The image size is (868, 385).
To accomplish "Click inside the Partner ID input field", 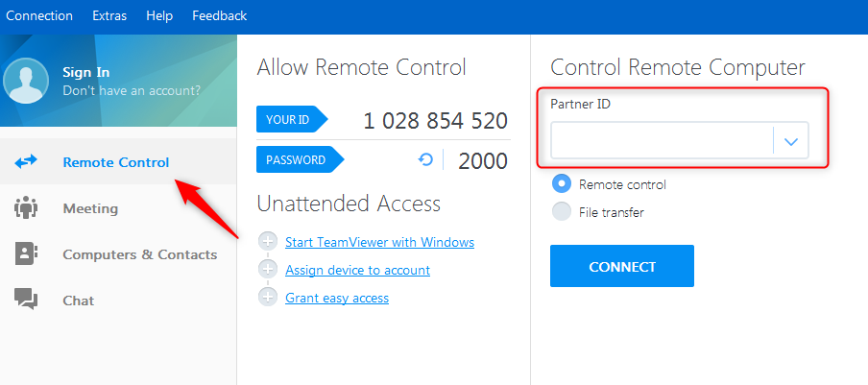I will pos(662,141).
